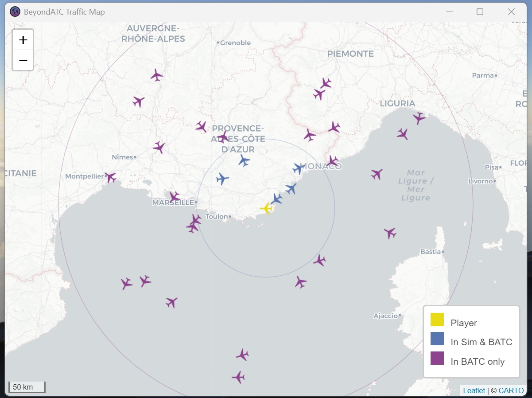
Task: Click the In BATC only legend label
Action: coord(478,362)
